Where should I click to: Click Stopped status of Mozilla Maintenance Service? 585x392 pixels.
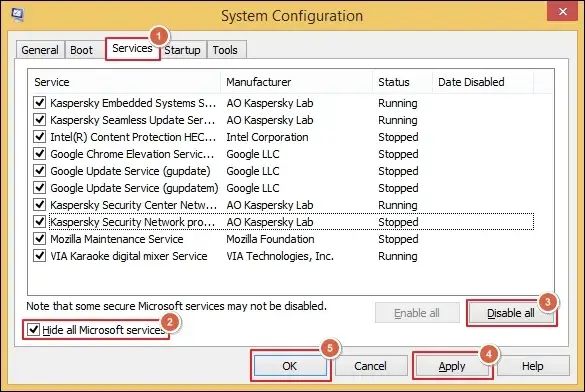coord(398,239)
